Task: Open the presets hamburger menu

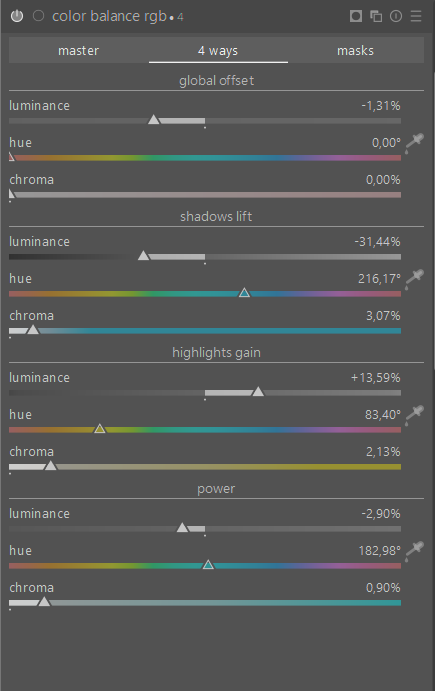Action: [x=416, y=16]
